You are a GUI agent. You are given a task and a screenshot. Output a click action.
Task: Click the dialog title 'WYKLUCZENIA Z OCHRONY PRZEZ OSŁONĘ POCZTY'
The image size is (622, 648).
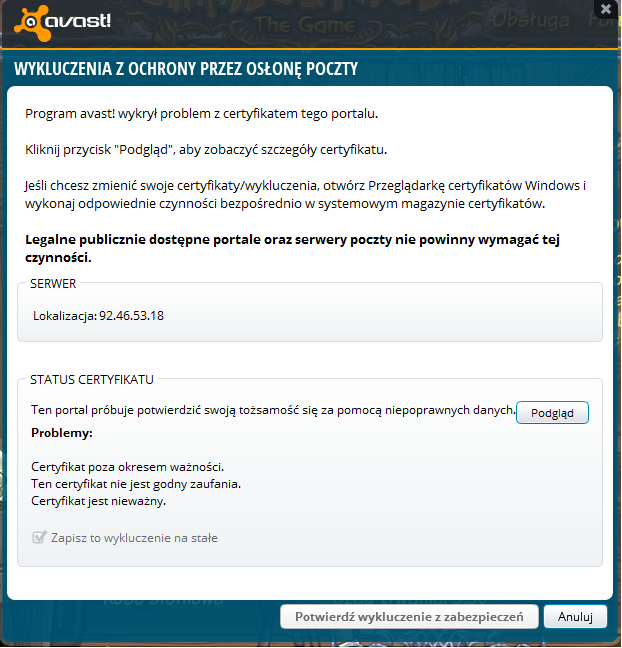point(186,69)
